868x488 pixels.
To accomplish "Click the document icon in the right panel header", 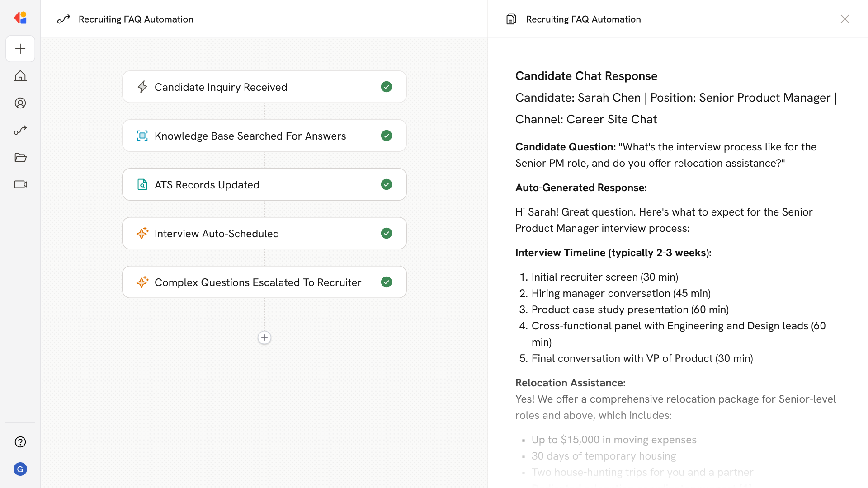I will click(x=511, y=19).
